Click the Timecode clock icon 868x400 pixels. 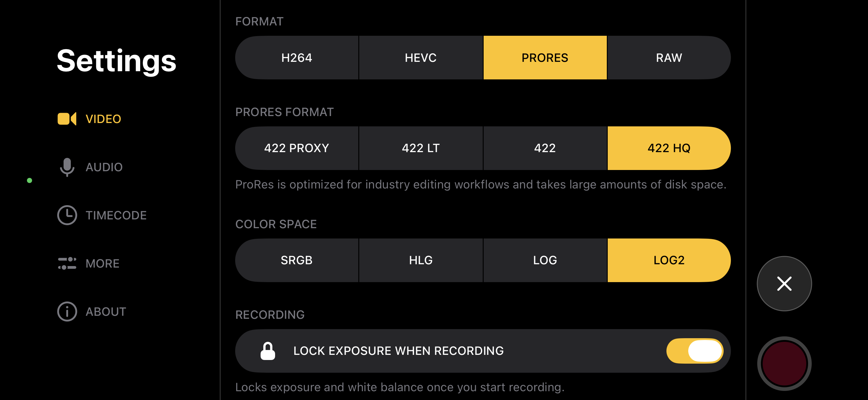coord(67,215)
